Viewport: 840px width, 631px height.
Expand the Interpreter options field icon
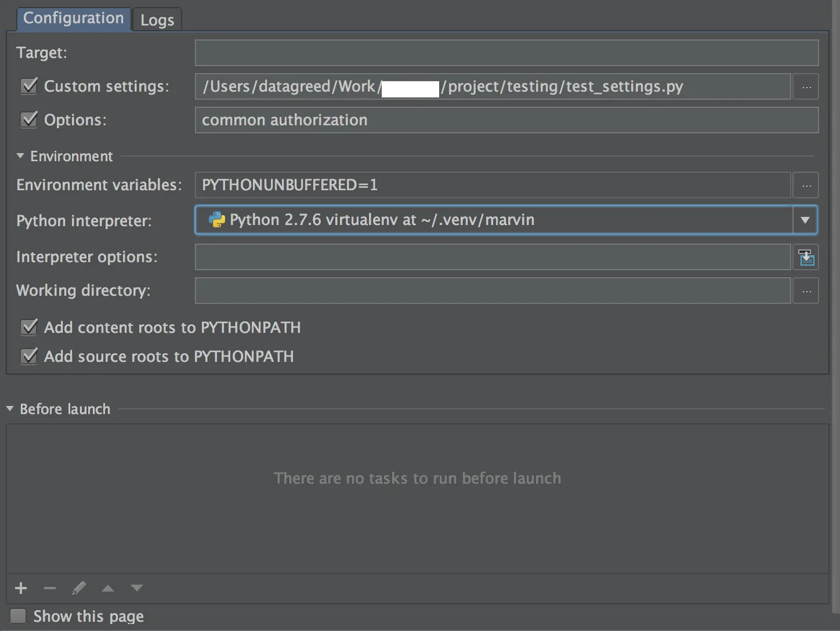[x=806, y=257]
